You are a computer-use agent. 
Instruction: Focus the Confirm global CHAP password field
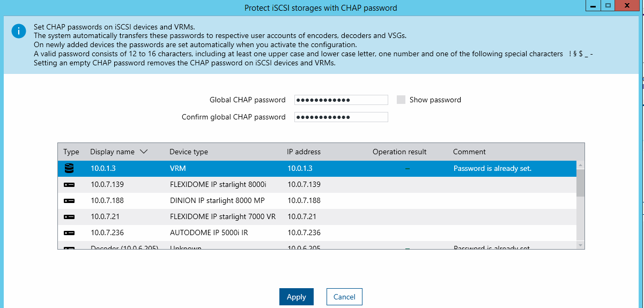pyautogui.click(x=341, y=117)
